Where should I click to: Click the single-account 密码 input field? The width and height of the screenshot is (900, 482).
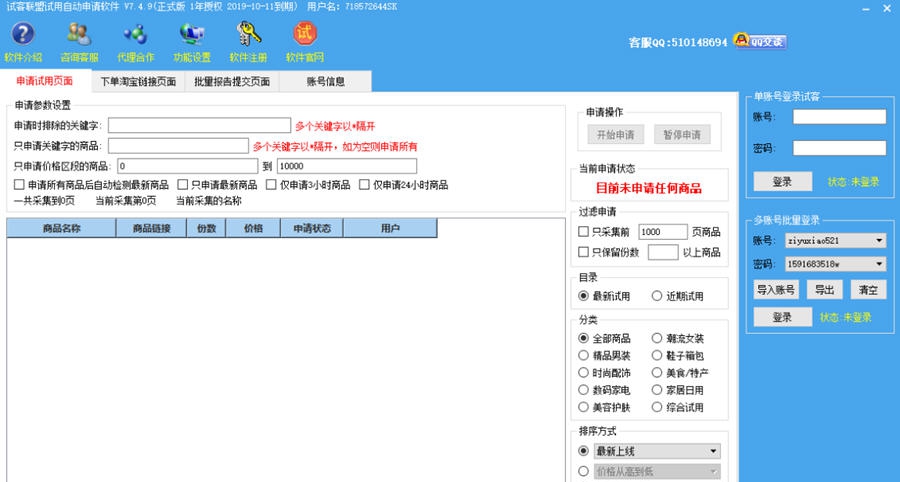pos(839,148)
